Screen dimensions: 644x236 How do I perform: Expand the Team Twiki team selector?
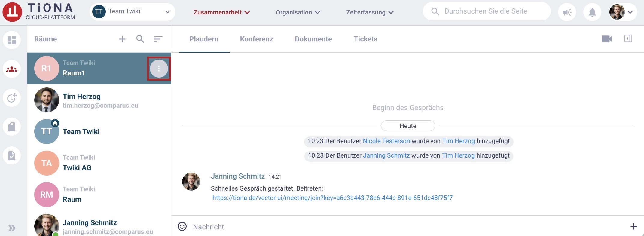133,12
